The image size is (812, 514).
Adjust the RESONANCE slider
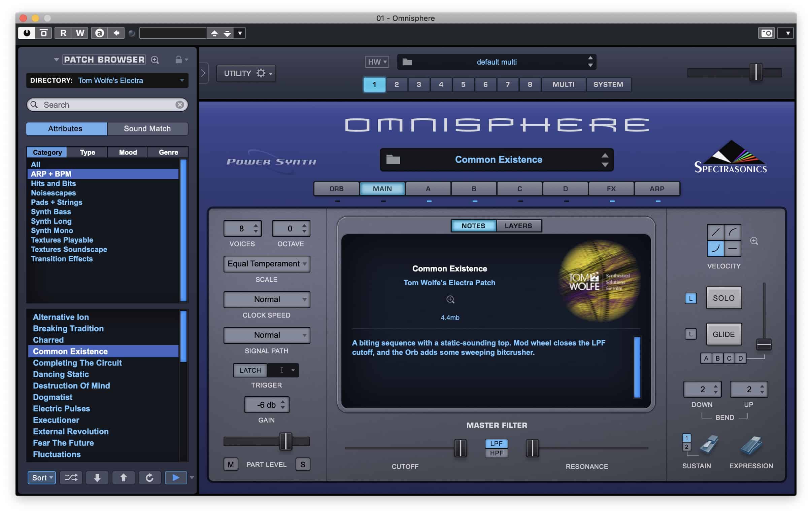533,448
